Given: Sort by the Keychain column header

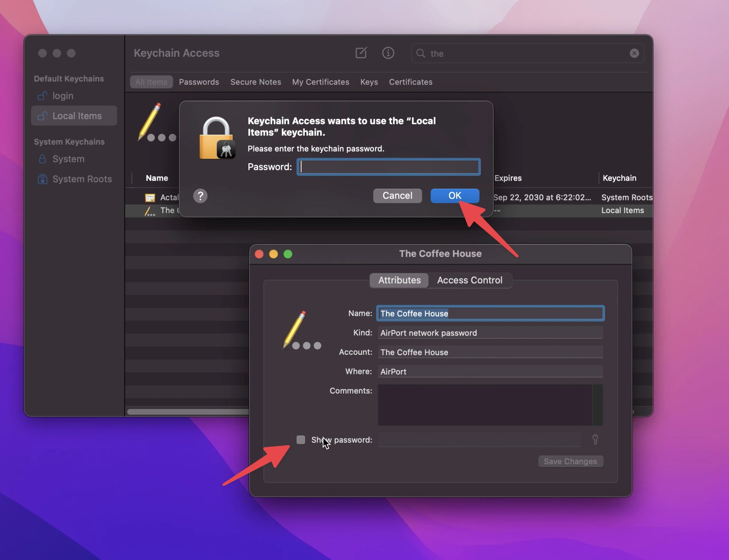Looking at the screenshot, I should (x=619, y=178).
